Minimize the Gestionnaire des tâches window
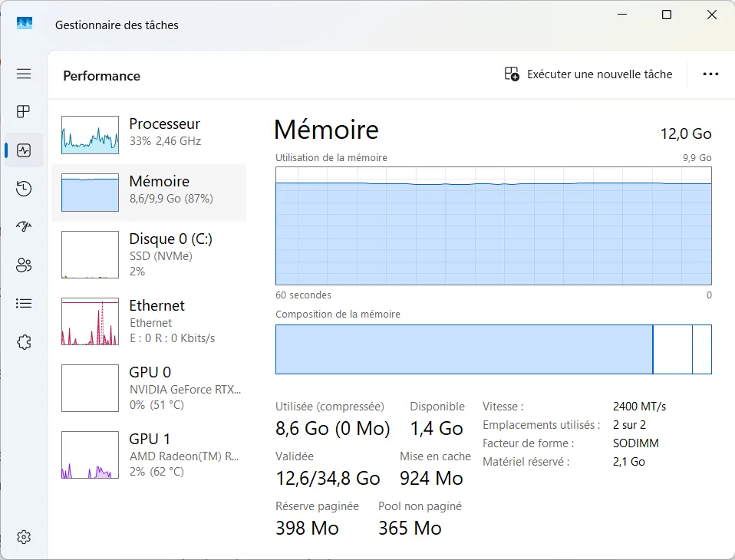 622,15
